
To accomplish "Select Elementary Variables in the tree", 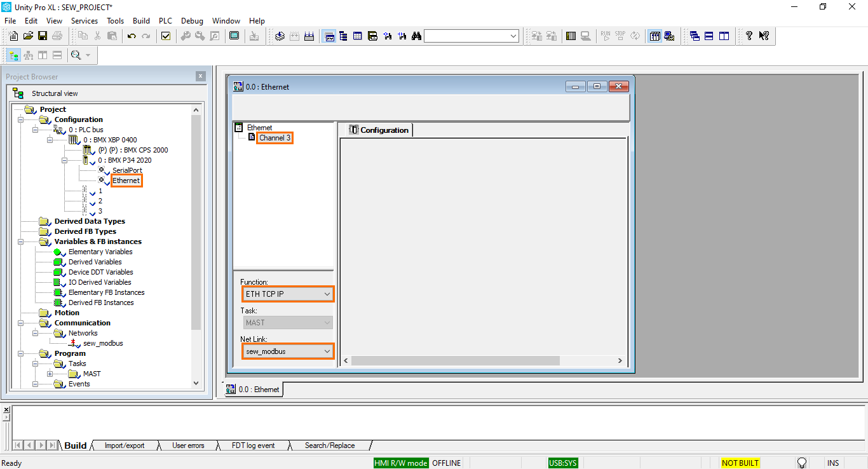I will [100, 252].
